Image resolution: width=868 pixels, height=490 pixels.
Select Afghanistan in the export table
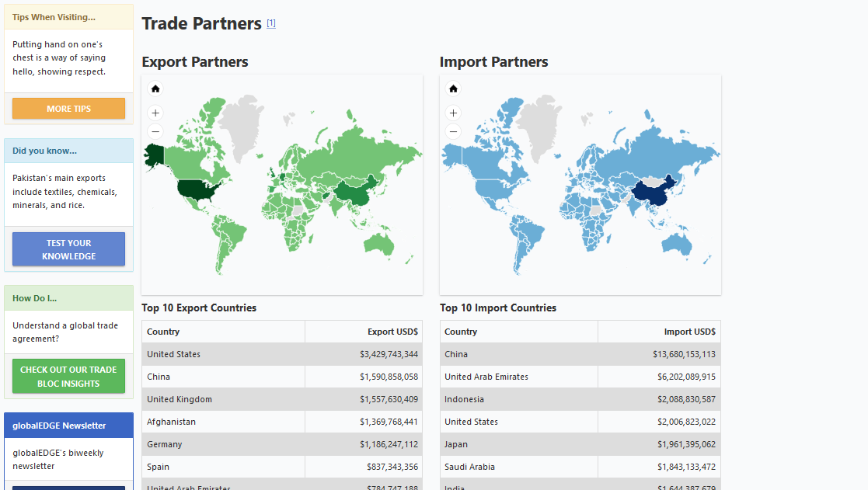point(171,422)
